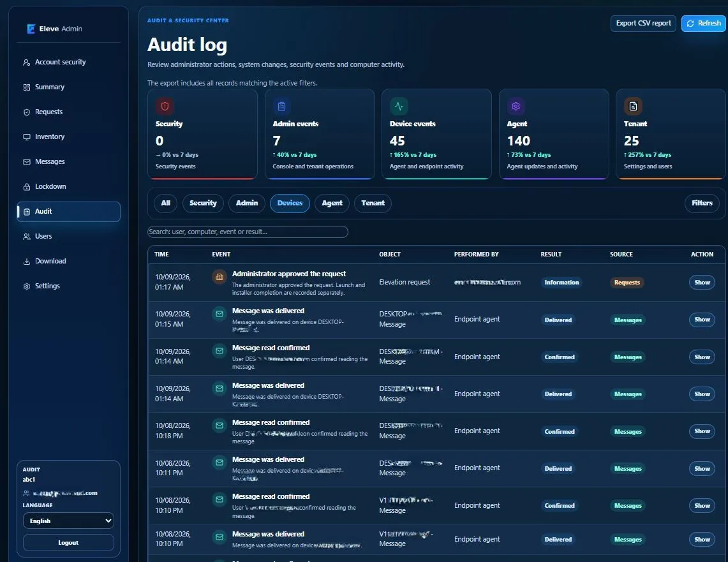This screenshot has width=728, height=562.
Task: Click the Elevation request object cell
Action: tap(405, 282)
